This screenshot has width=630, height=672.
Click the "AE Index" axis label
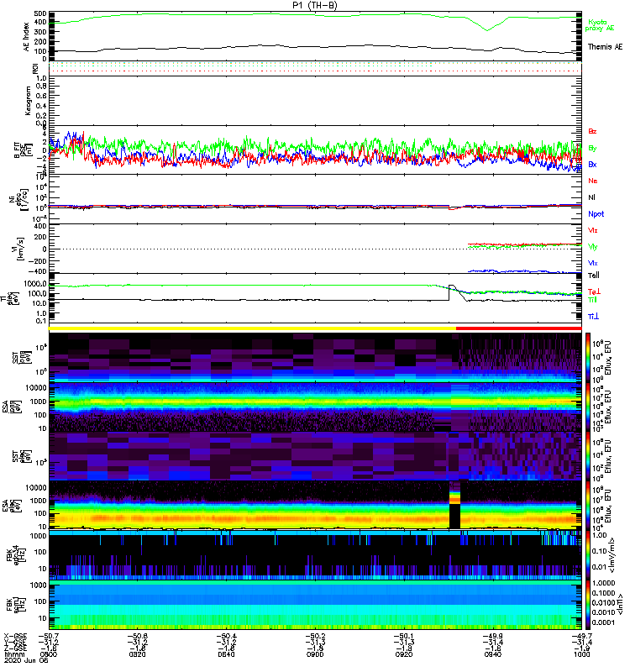tap(27, 37)
